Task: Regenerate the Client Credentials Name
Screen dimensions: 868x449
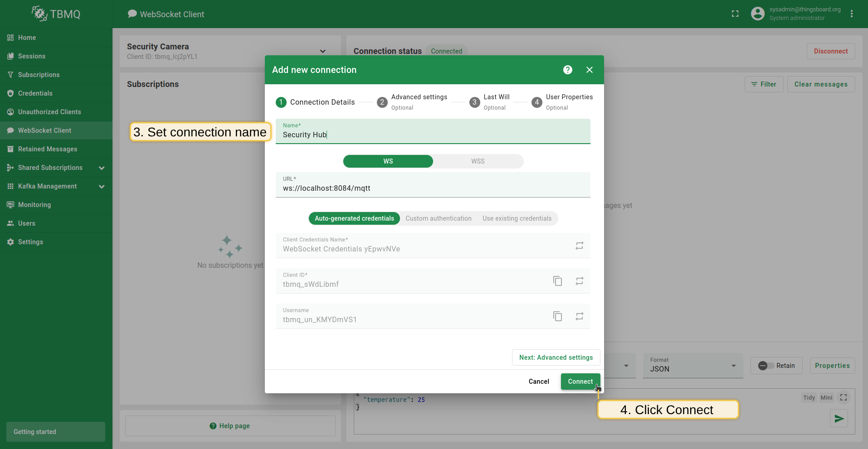Action: (579, 246)
